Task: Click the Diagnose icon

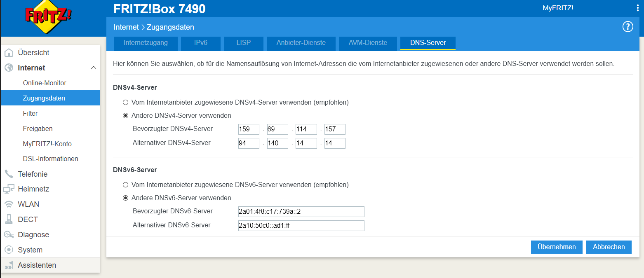Action: (x=9, y=235)
